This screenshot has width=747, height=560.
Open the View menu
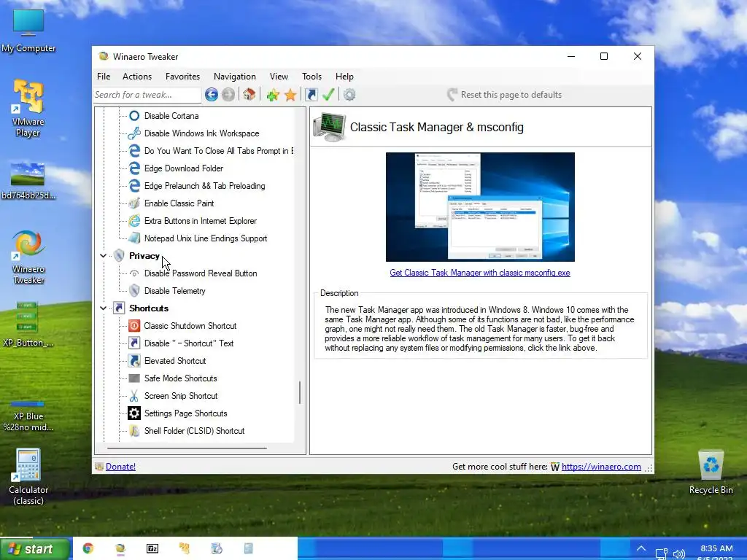(279, 76)
